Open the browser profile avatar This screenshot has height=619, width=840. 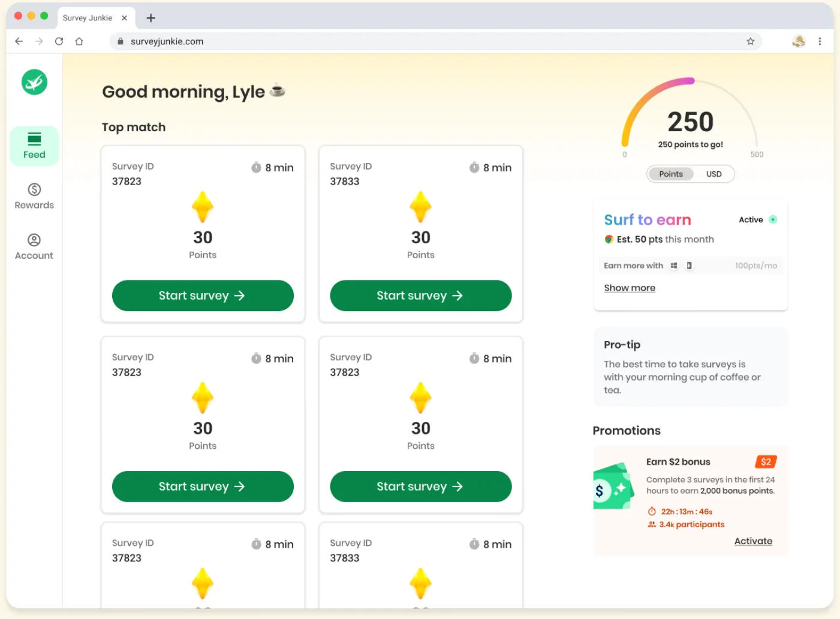(799, 41)
